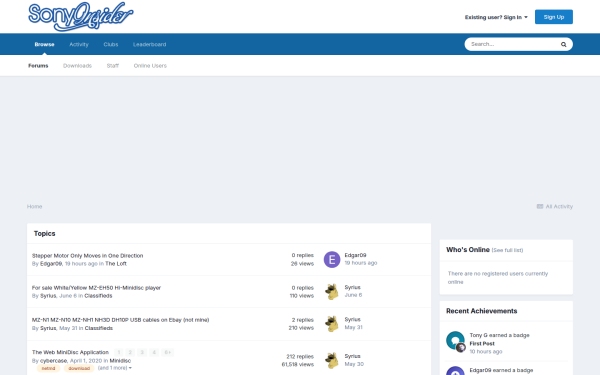Open Syrius avatar in the MZ-EH50 row
The width and height of the screenshot is (600, 375).
click(x=332, y=292)
